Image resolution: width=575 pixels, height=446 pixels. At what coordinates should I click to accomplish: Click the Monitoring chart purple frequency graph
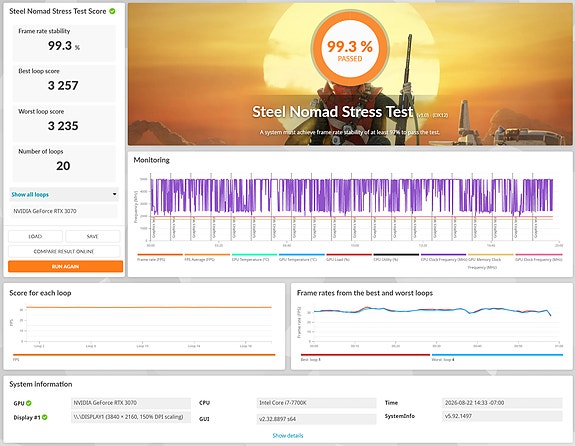(351, 196)
